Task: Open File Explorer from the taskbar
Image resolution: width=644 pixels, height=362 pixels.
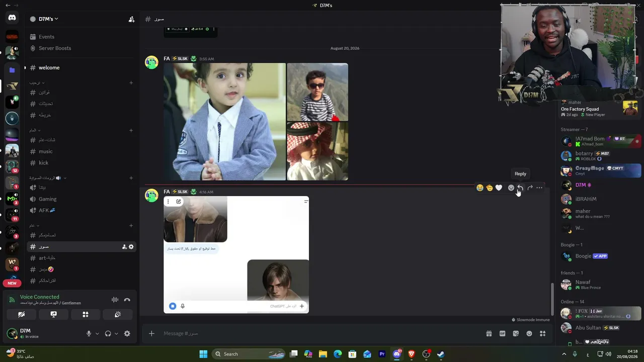Action: [323, 354]
